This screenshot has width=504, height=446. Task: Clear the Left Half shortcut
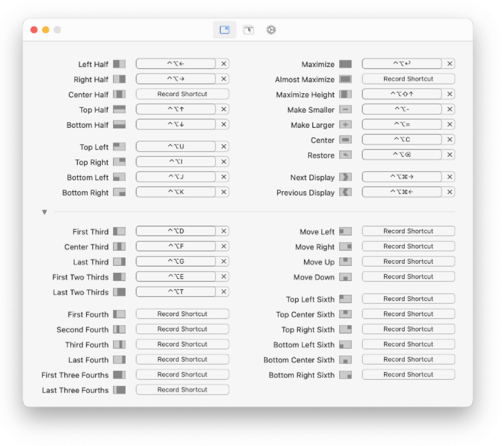click(x=224, y=64)
